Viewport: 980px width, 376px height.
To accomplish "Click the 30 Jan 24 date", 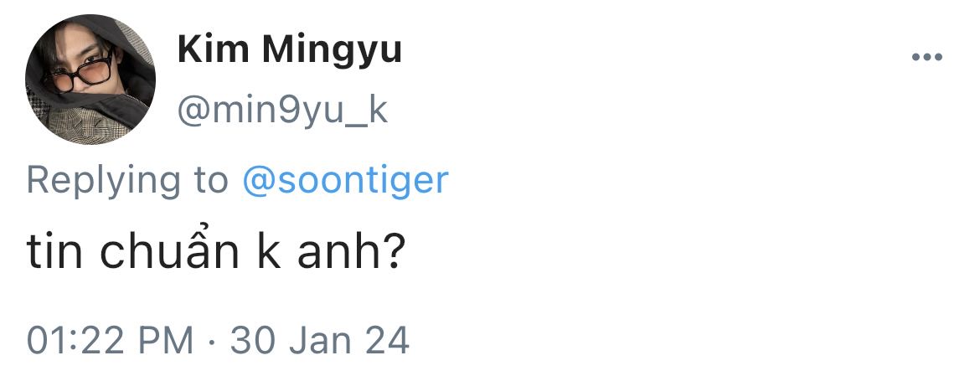I will tap(320, 340).
